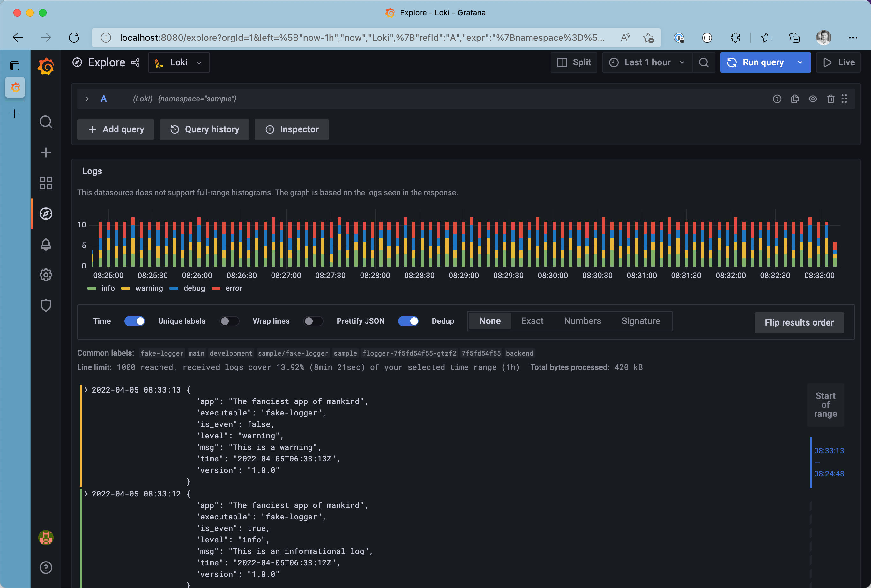Open the Alerting bell icon in sidebar
Image resolution: width=871 pixels, height=588 pixels.
(x=46, y=245)
